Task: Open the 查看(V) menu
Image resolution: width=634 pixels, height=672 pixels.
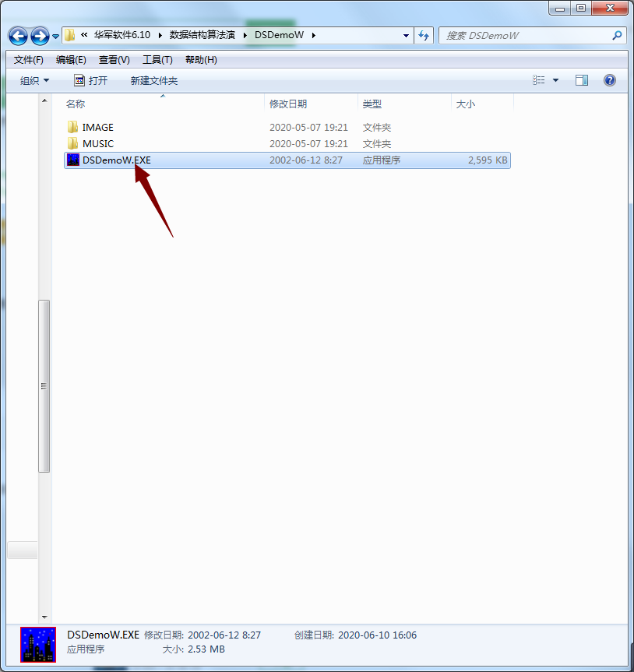Action: (x=114, y=60)
